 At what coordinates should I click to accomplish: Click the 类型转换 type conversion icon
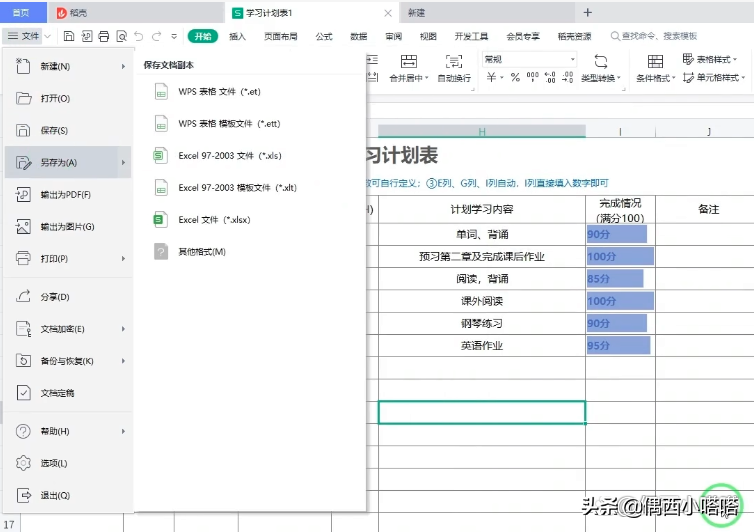601,61
